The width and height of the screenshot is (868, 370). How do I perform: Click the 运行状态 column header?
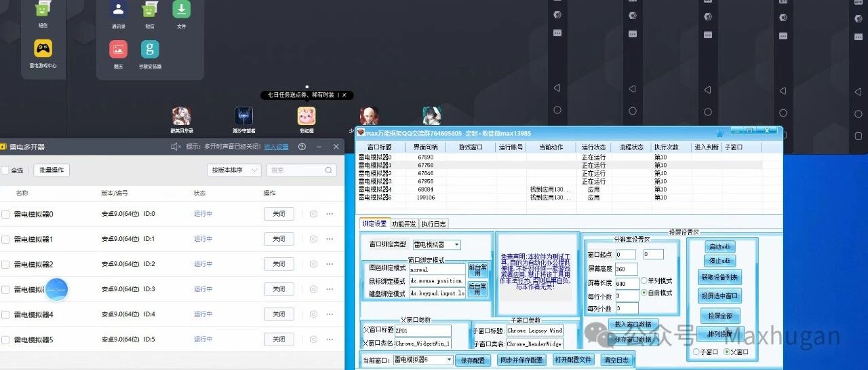click(x=593, y=147)
